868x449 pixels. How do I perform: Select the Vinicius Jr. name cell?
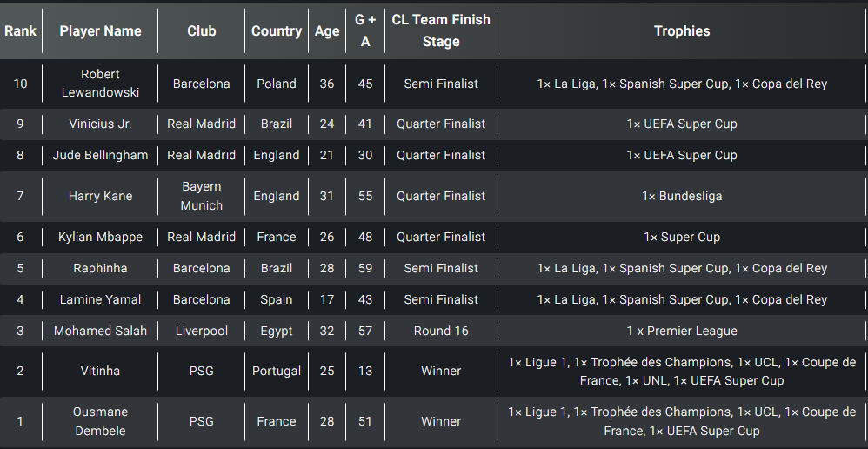[100, 124]
